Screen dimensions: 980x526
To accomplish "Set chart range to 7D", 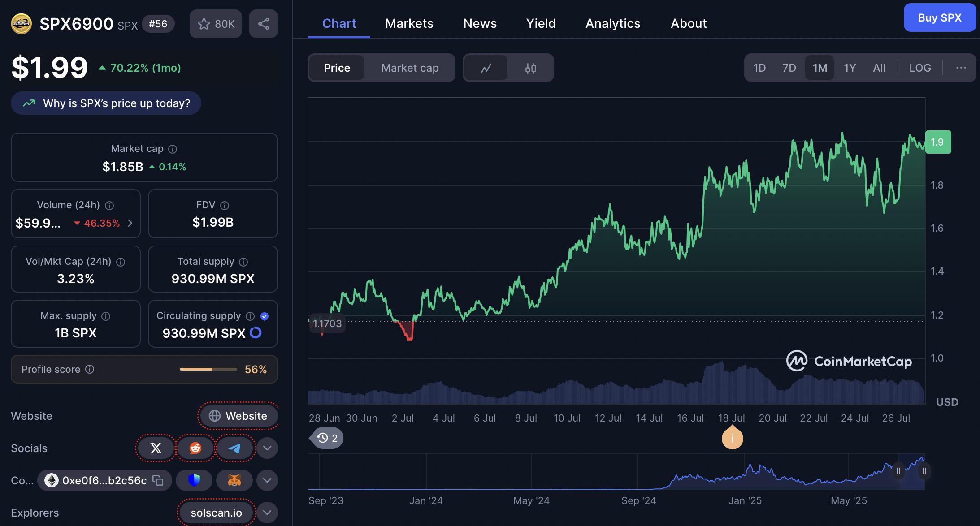I will (x=789, y=68).
